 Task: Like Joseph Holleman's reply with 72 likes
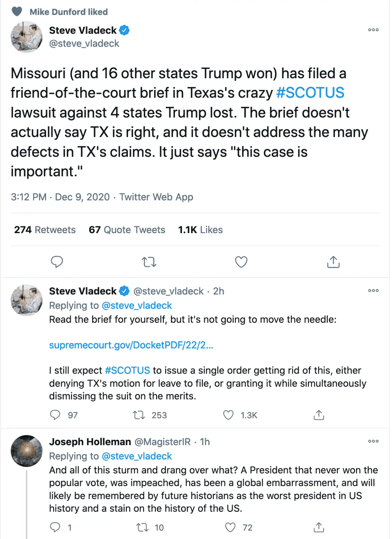click(x=230, y=527)
